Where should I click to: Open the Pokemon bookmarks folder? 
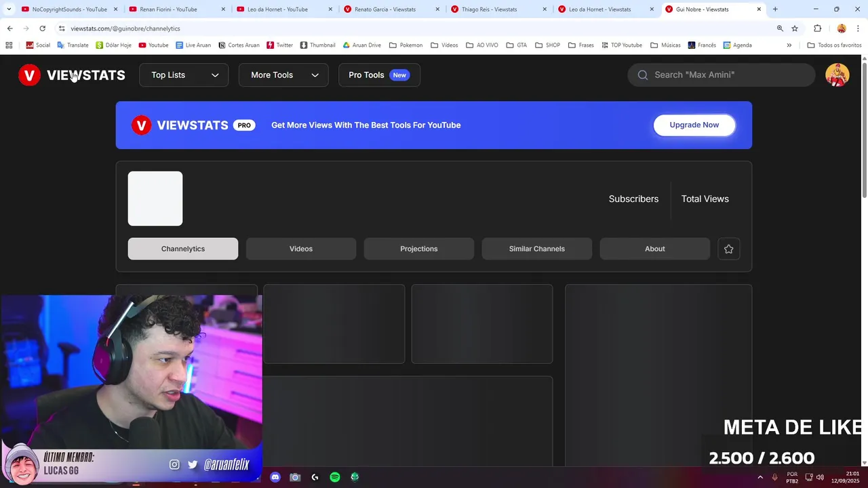[406, 45]
